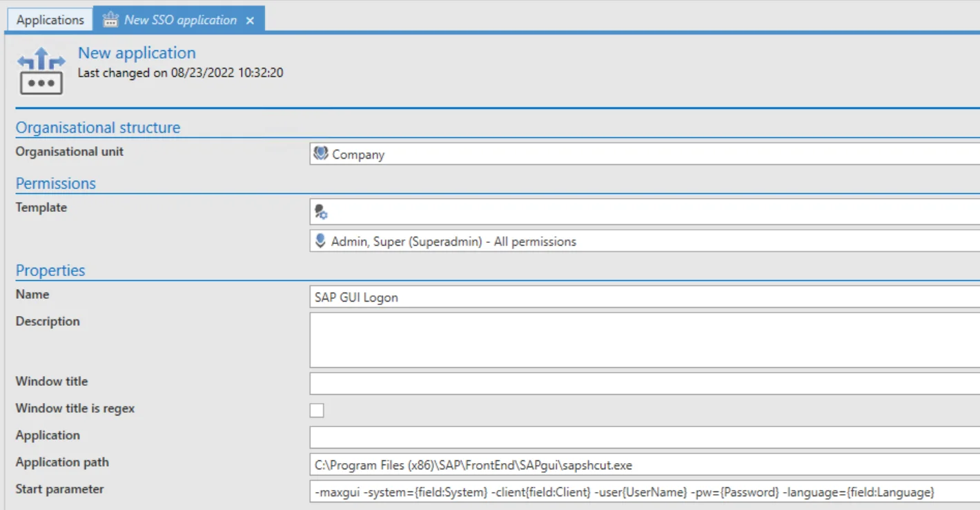Click the New application heading
This screenshot has width=980, height=510.
pos(137,52)
